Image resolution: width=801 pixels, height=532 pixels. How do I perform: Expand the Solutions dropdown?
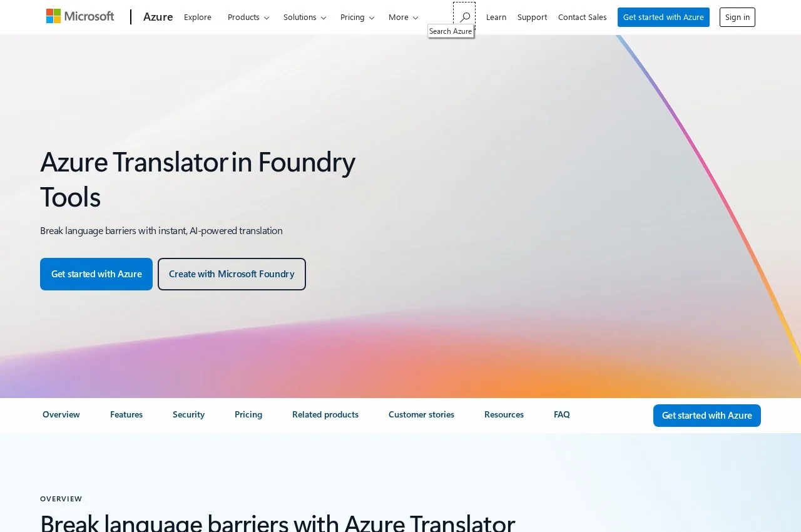[x=305, y=17]
